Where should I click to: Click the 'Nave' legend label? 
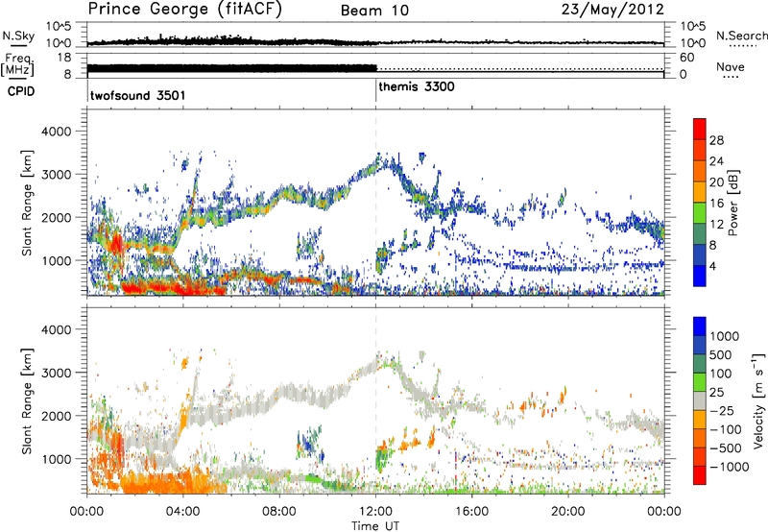point(731,67)
